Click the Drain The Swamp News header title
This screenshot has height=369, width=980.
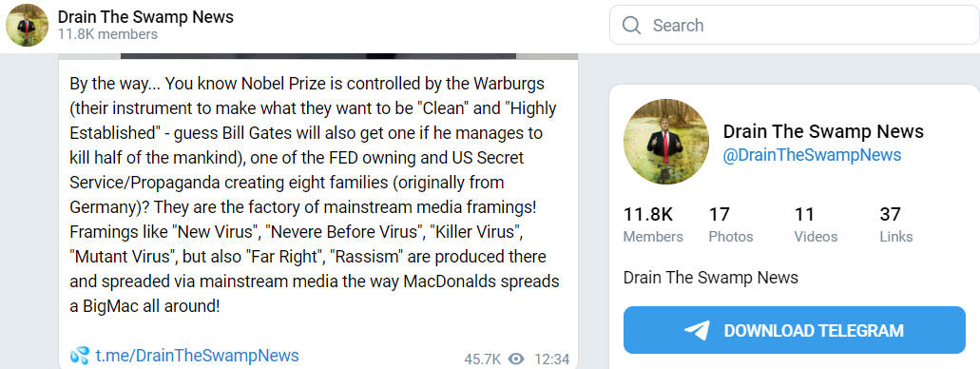click(145, 17)
